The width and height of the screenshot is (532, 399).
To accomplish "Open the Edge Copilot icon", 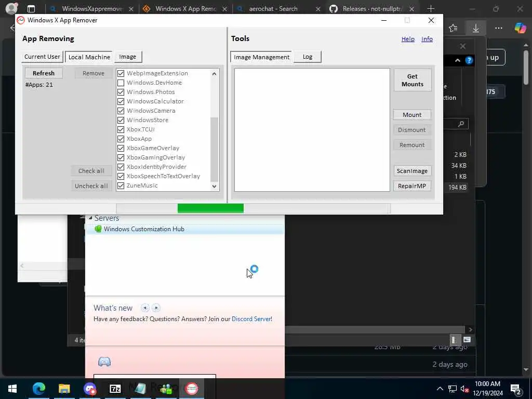I will (520, 28).
